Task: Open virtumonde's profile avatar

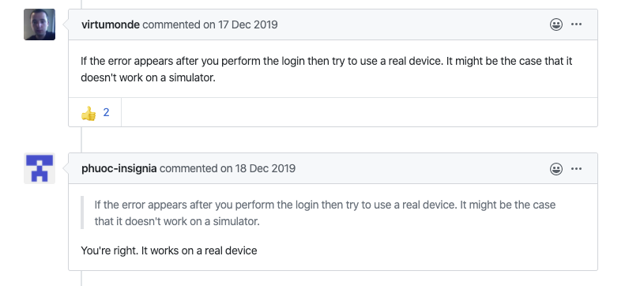Action: tap(40, 24)
